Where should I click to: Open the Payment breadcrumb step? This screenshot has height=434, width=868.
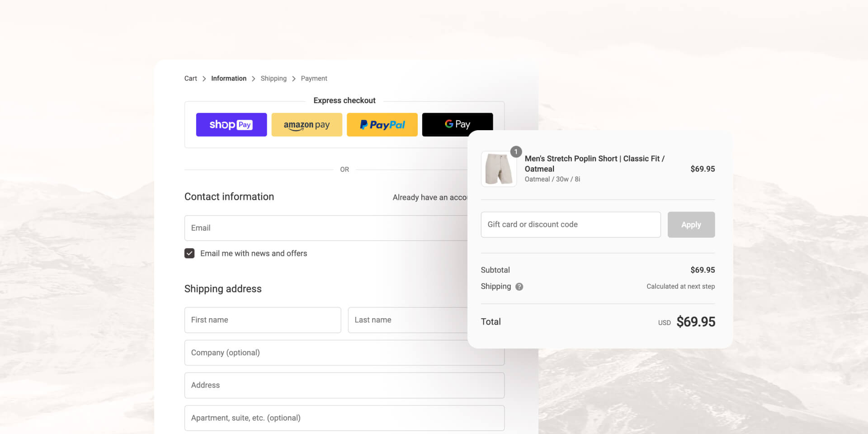314,79
